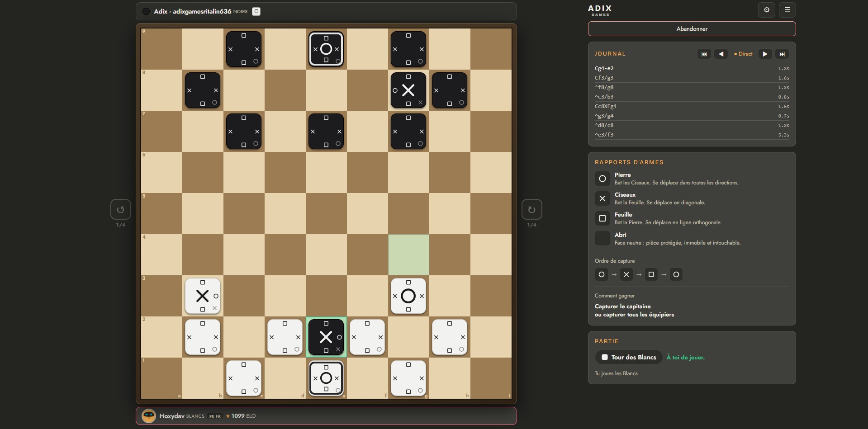Click the last stone icon in capture order
868x429 pixels.
pos(676,274)
